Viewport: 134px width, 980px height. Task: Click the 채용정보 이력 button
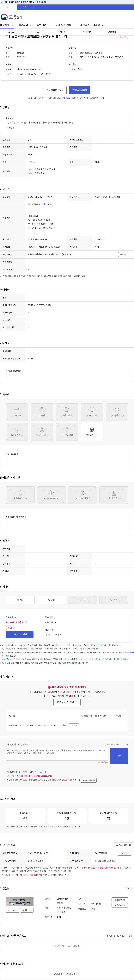coord(120,905)
